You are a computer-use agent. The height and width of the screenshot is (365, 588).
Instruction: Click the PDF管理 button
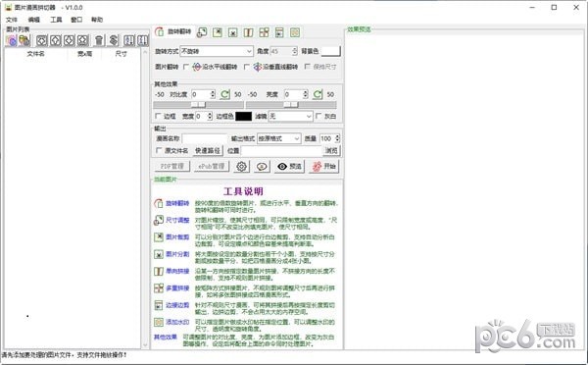point(172,167)
